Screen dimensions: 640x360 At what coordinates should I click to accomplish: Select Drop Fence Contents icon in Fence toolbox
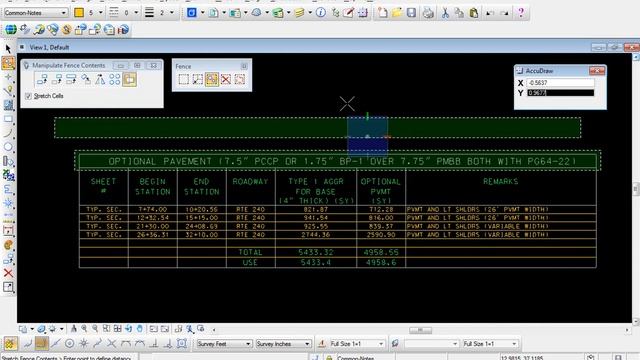[240, 79]
